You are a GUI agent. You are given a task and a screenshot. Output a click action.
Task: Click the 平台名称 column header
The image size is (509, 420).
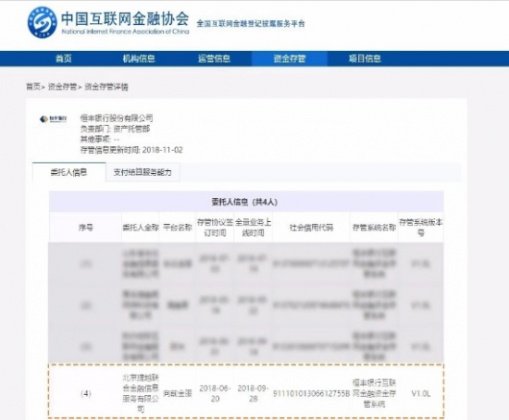tap(178, 228)
